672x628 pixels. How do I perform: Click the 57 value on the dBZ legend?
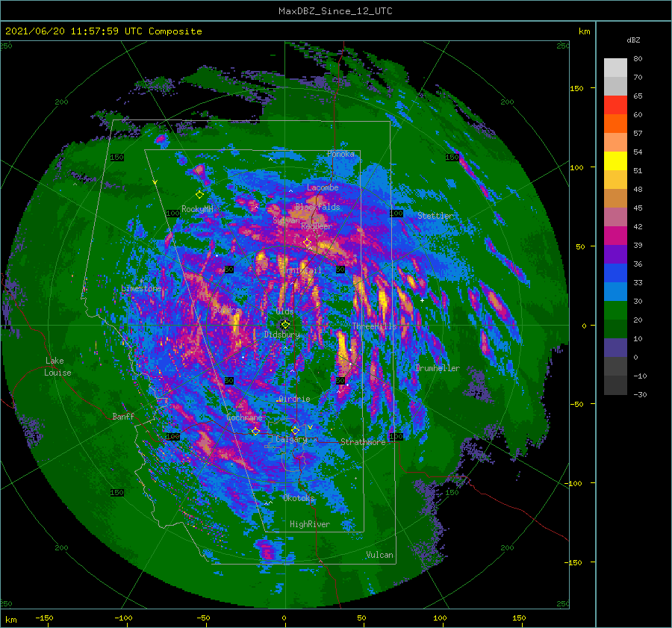pyautogui.click(x=638, y=134)
